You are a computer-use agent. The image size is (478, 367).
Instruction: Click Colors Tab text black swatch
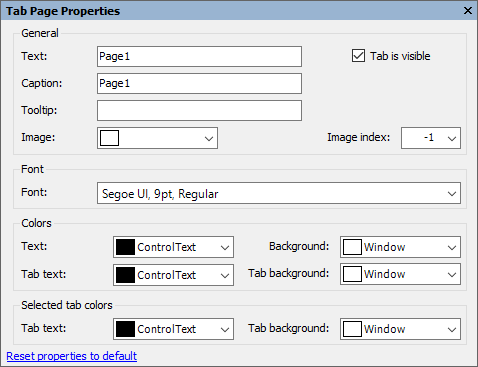click(125, 275)
